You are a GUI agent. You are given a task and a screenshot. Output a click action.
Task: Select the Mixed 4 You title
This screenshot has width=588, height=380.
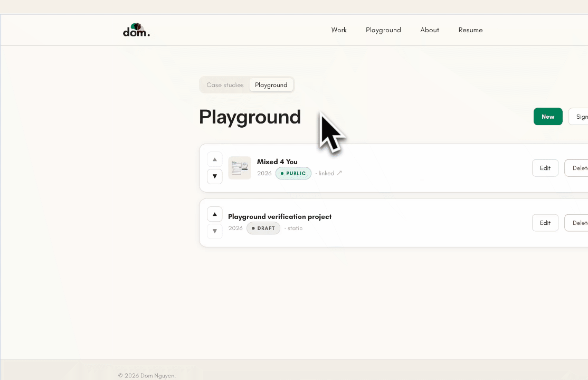click(x=277, y=161)
